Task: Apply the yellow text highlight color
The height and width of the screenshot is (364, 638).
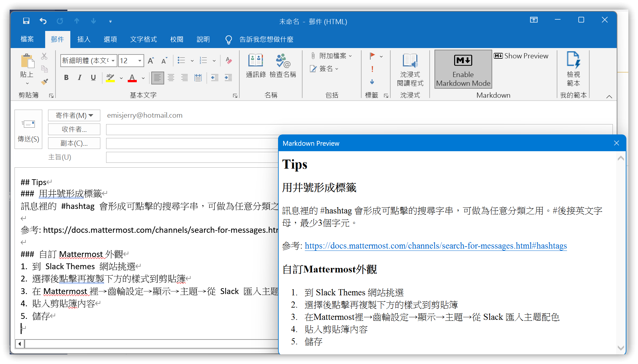Action: pyautogui.click(x=110, y=78)
